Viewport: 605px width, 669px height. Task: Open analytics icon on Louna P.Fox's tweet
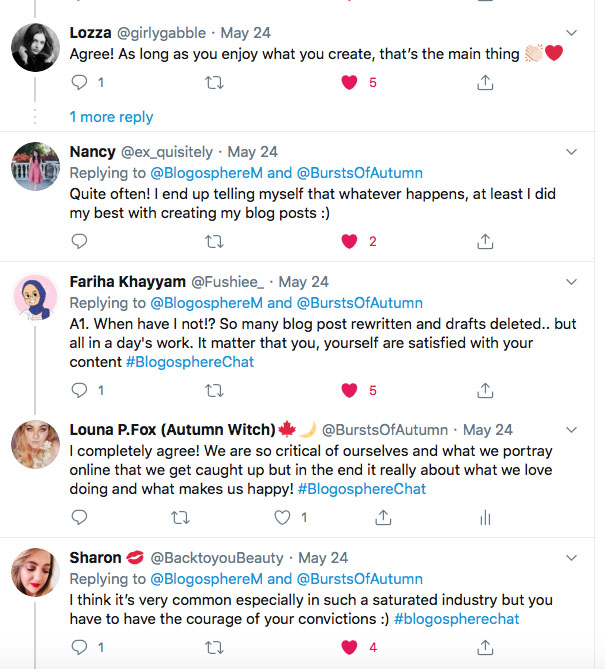pos(485,517)
